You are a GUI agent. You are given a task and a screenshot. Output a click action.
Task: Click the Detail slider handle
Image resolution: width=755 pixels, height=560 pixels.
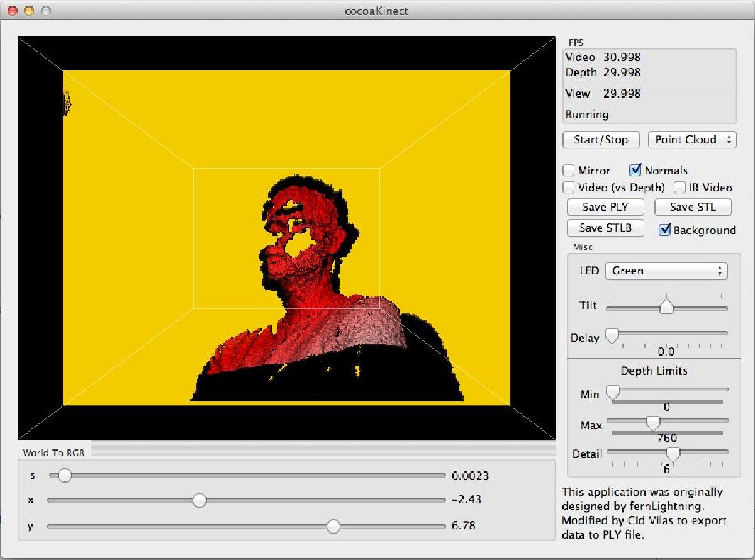[x=673, y=454]
